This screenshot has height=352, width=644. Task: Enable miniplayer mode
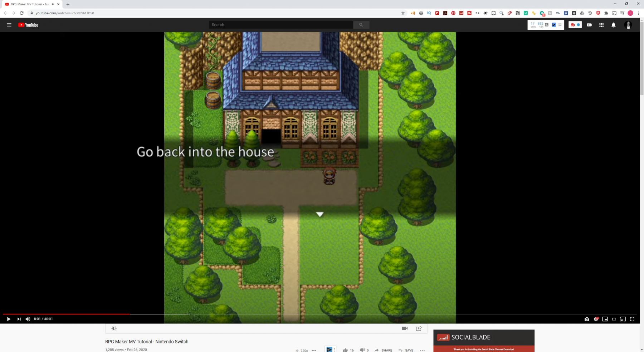coord(605,319)
